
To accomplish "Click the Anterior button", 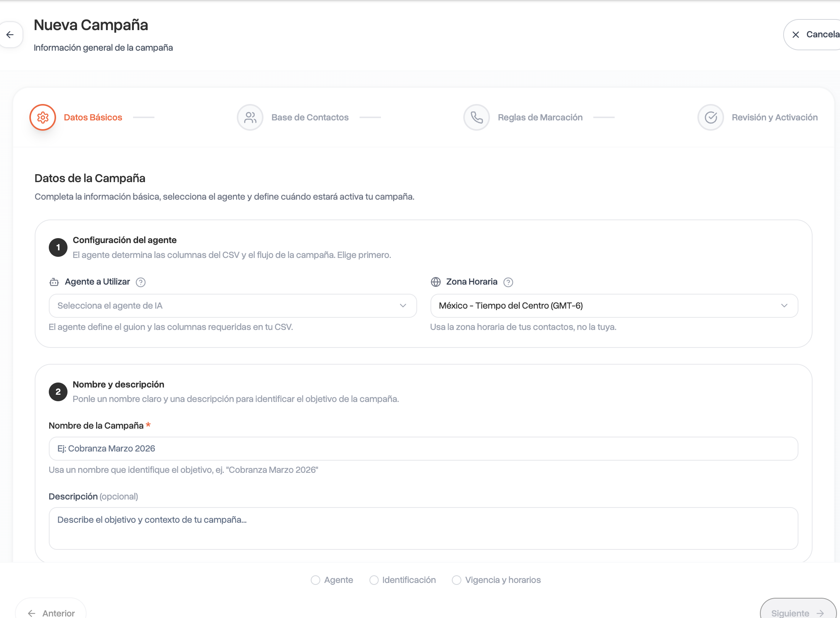I will 51,609.
